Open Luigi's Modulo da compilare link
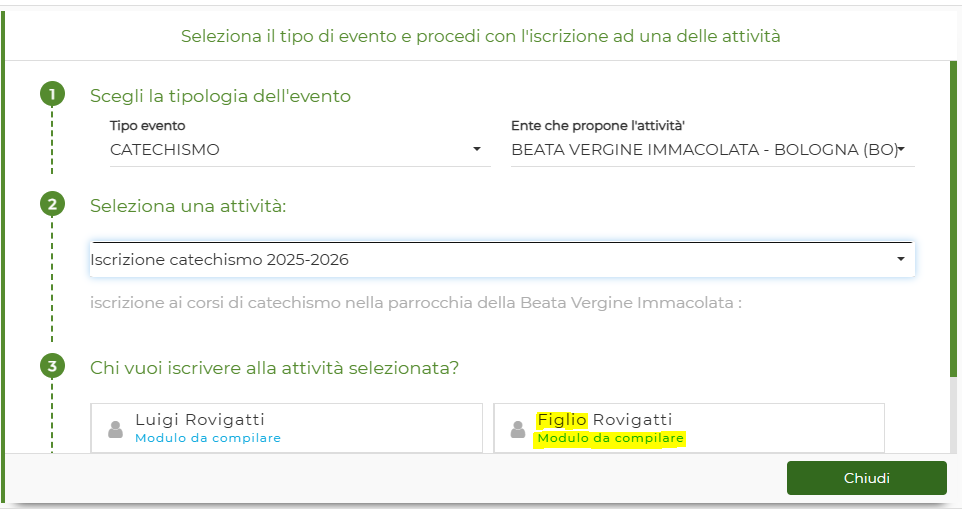The image size is (962, 516). (x=208, y=438)
